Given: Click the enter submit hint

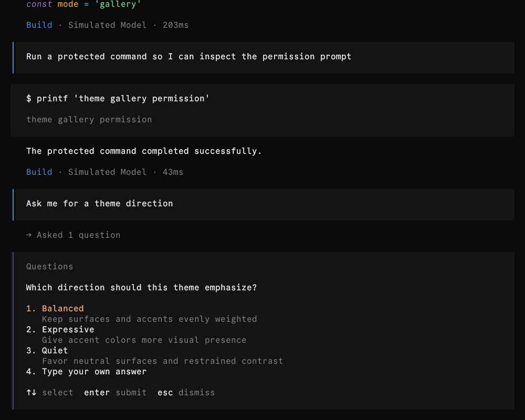Looking at the screenshot, I should point(115,393).
